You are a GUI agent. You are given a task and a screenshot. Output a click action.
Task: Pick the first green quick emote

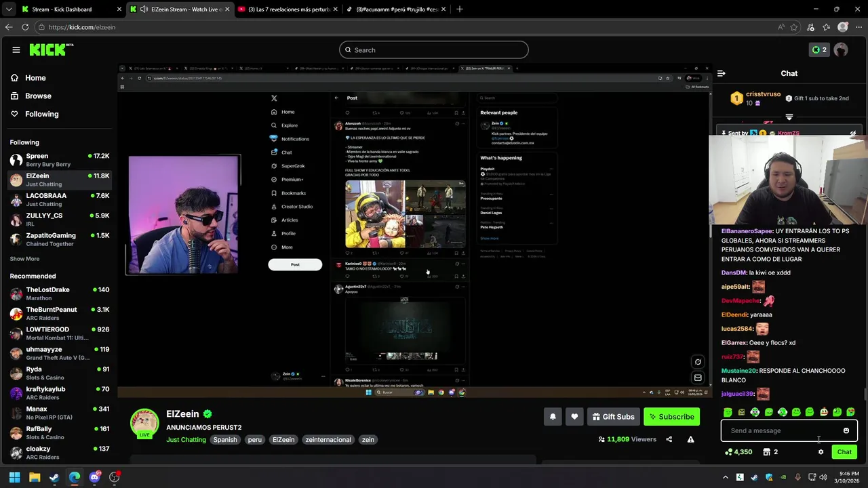coord(728,412)
